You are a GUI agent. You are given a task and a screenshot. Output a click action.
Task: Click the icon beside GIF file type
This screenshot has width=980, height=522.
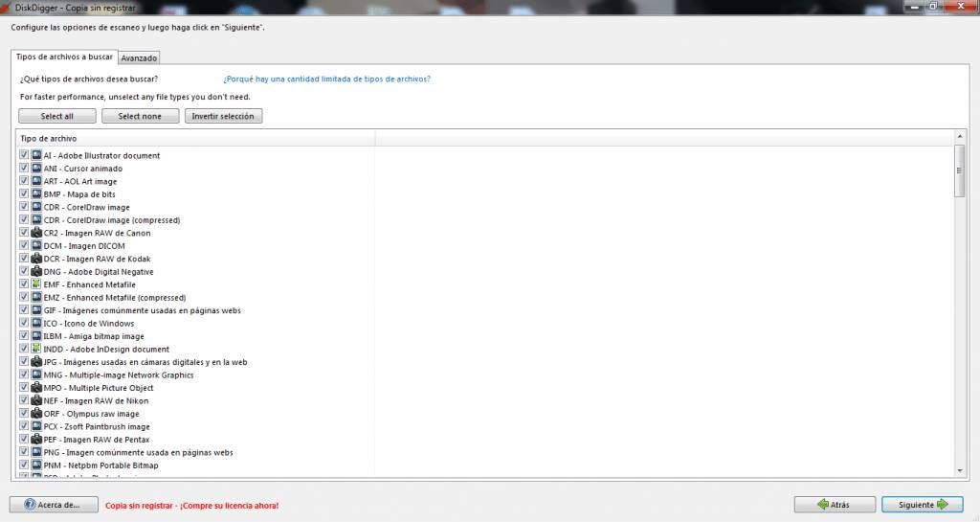[37, 310]
